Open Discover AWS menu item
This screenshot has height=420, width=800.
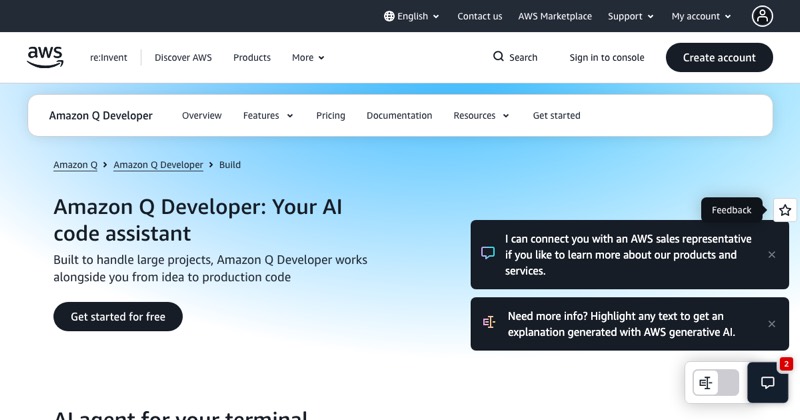pyautogui.click(x=183, y=58)
